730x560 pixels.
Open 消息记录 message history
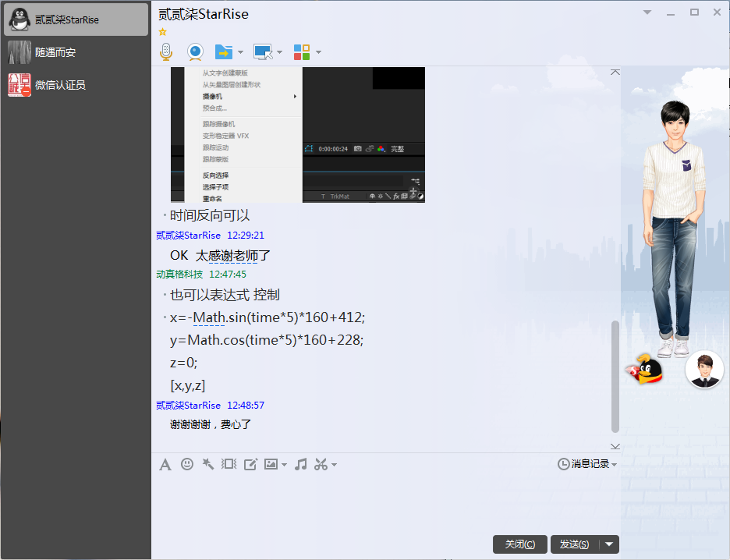(x=584, y=464)
